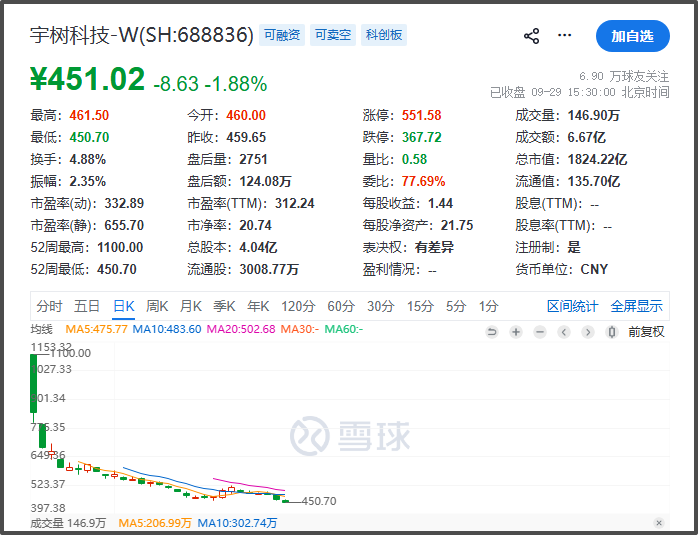
Task: Move chart left with left chevron
Action: (564, 332)
